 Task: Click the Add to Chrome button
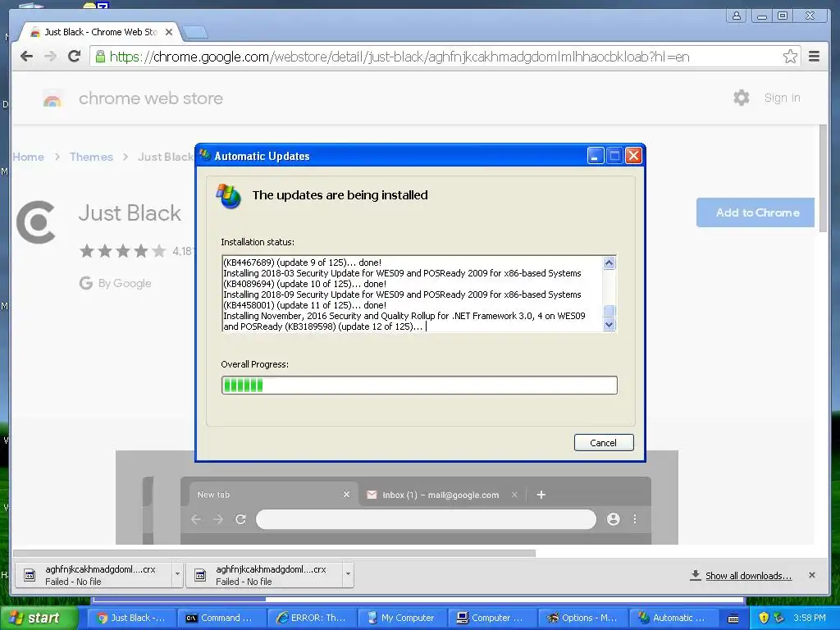click(756, 212)
